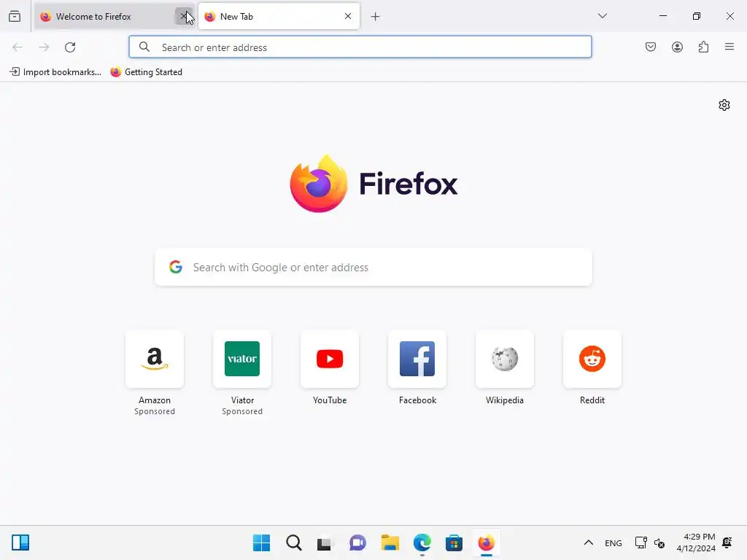Click the magnifier icon in the address bar

click(x=144, y=47)
